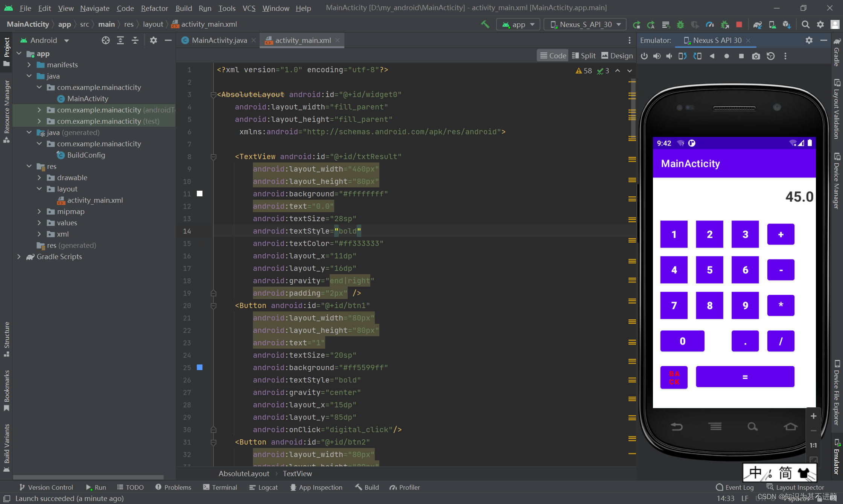Screen dimensions: 843x504
Task: Click emulator volume down icon
Action: [x=670, y=56]
